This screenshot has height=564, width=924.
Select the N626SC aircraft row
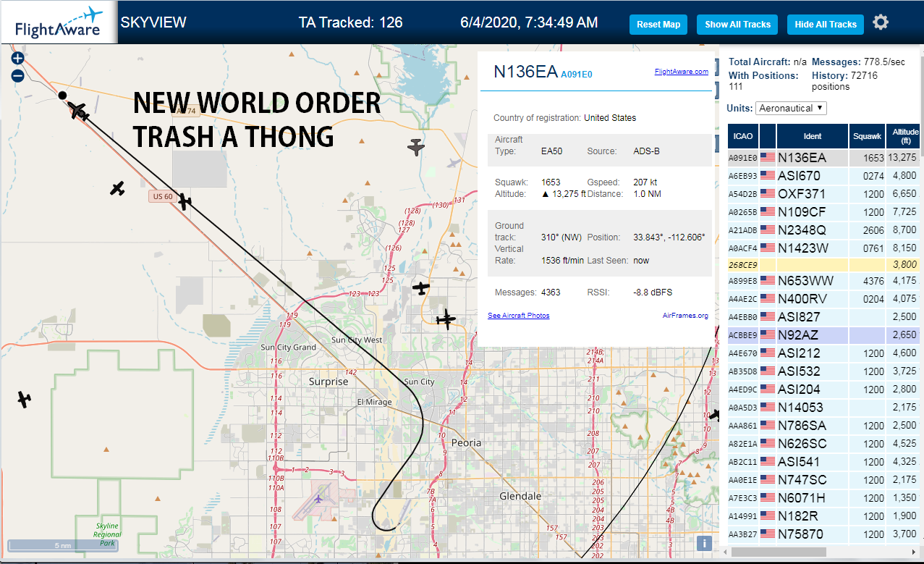tap(824, 444)
